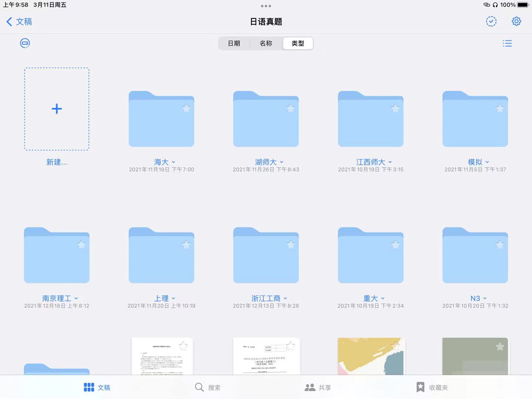Open the 模拟 folder

[475, 119]
